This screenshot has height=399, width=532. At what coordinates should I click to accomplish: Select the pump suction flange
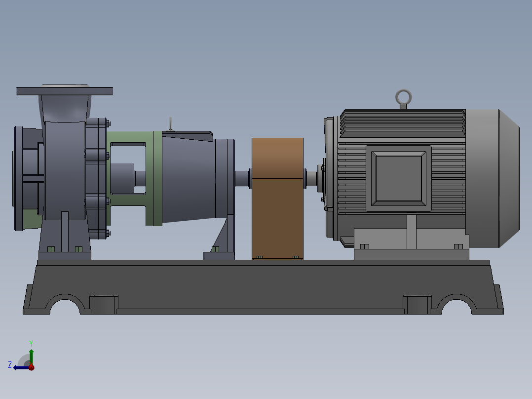coord(18,178)
